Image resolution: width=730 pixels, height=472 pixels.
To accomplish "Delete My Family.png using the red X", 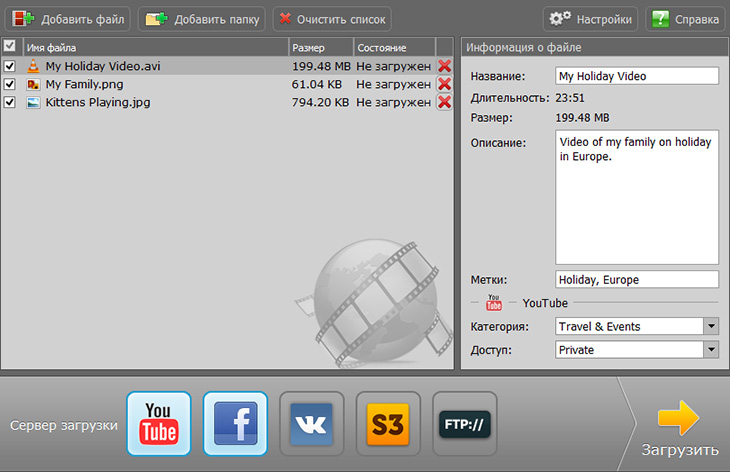I will [x=445, y=84].
